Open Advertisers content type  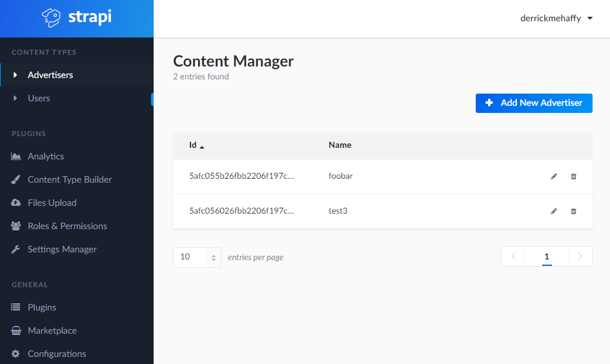(77, 75)
